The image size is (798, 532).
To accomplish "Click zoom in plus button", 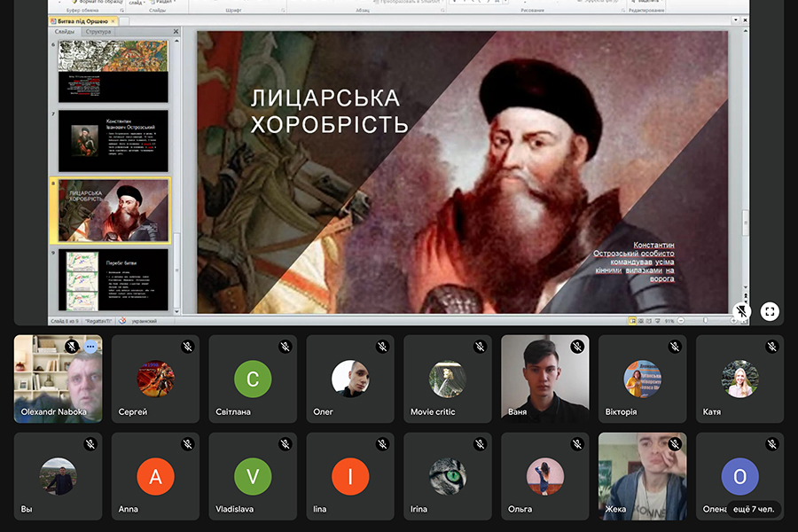I will (x=733, y=321).
